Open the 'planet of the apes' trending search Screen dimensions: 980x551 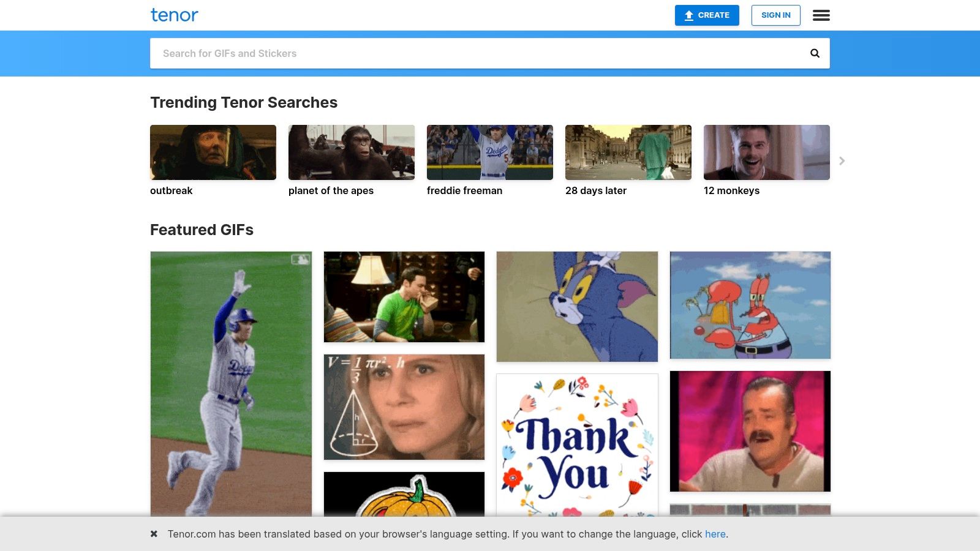pyautogui.click(x=351, y=152)
